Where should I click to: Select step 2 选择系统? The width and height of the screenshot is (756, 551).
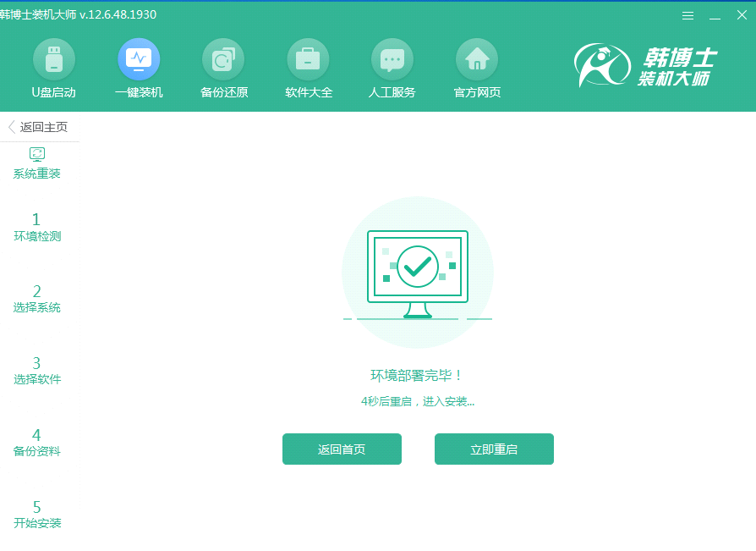click(x=36, y=298)
